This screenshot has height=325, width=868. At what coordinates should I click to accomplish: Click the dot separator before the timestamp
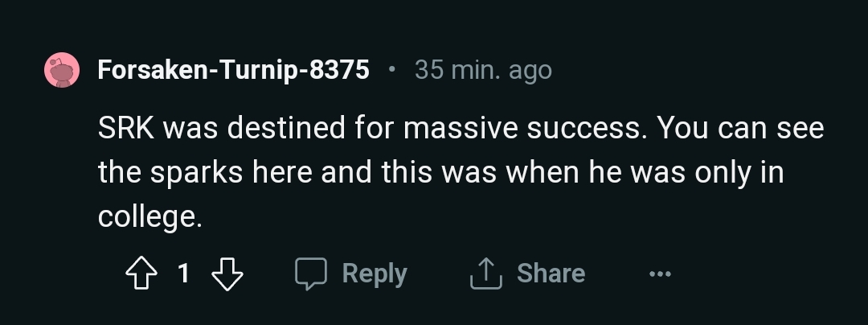point(391,71)
